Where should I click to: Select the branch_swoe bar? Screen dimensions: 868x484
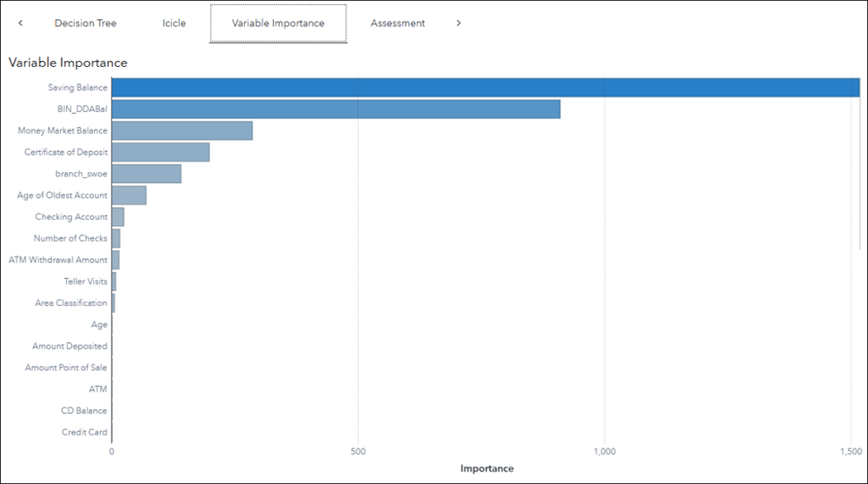(146, 174)
